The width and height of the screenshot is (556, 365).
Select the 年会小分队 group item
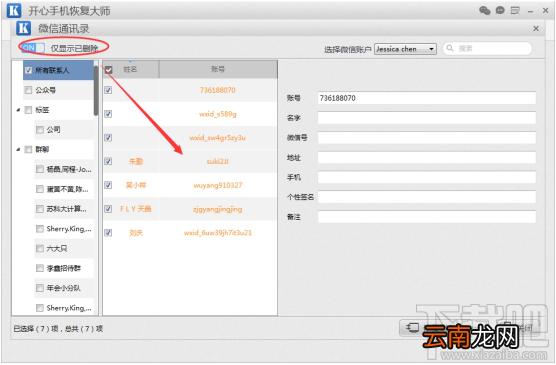coord(63,288)
